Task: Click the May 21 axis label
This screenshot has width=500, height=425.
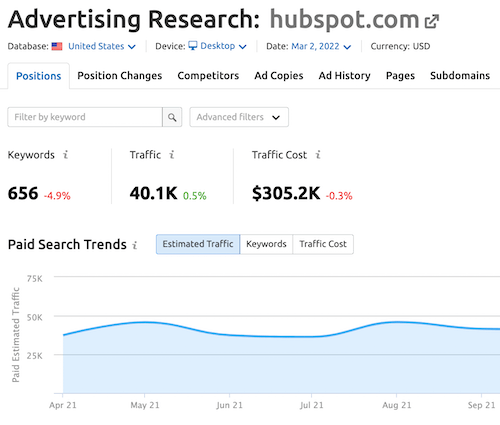Action: click(x=145, y=405)
